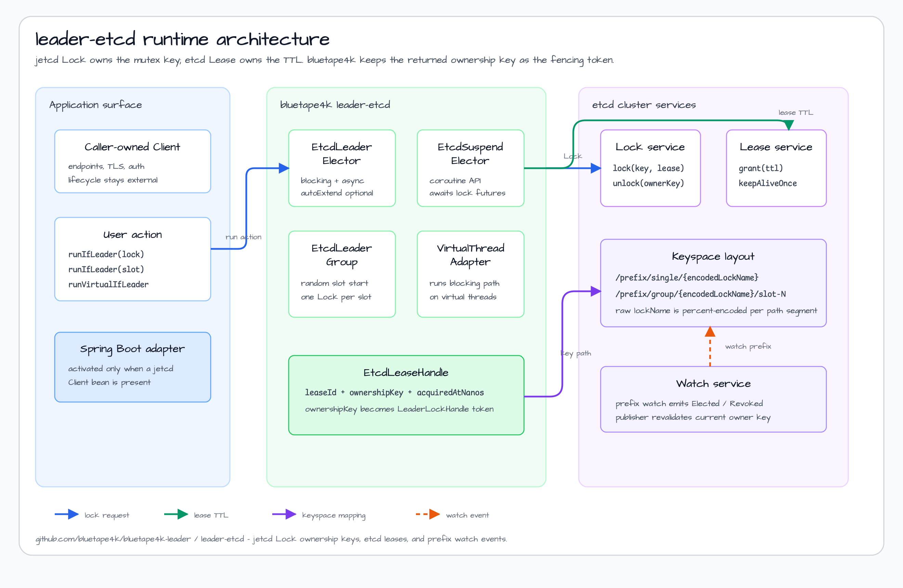Screen dimensions: 903x588
Task: Click the 'keyspace mapping' legend label
Action: tap(333, 515)
